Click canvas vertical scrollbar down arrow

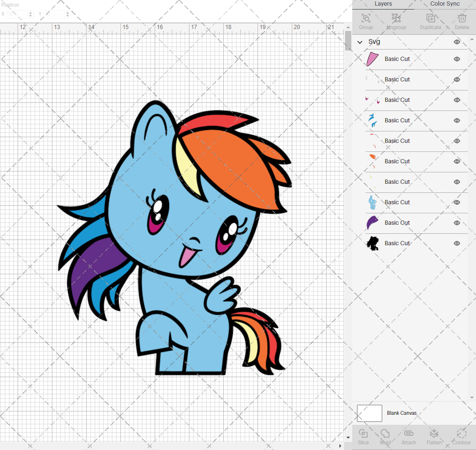tap(348, 438)
